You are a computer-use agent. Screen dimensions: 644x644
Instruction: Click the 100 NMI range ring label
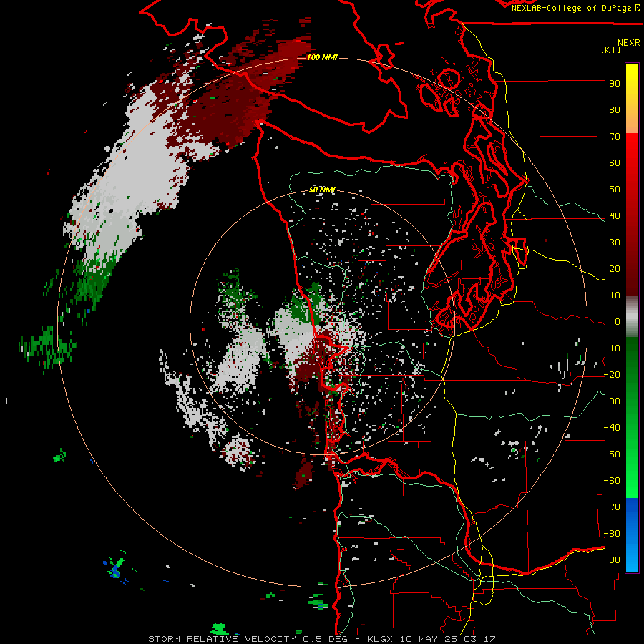point(322,57)
